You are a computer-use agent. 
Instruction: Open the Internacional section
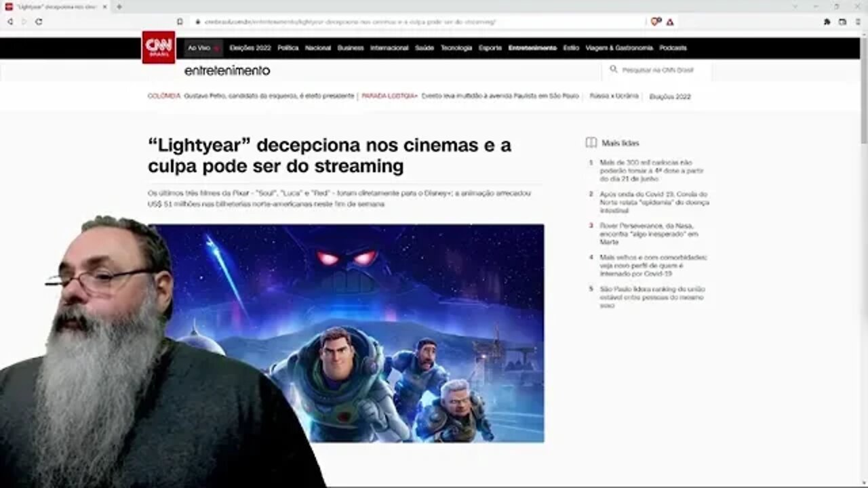(389, 48)
